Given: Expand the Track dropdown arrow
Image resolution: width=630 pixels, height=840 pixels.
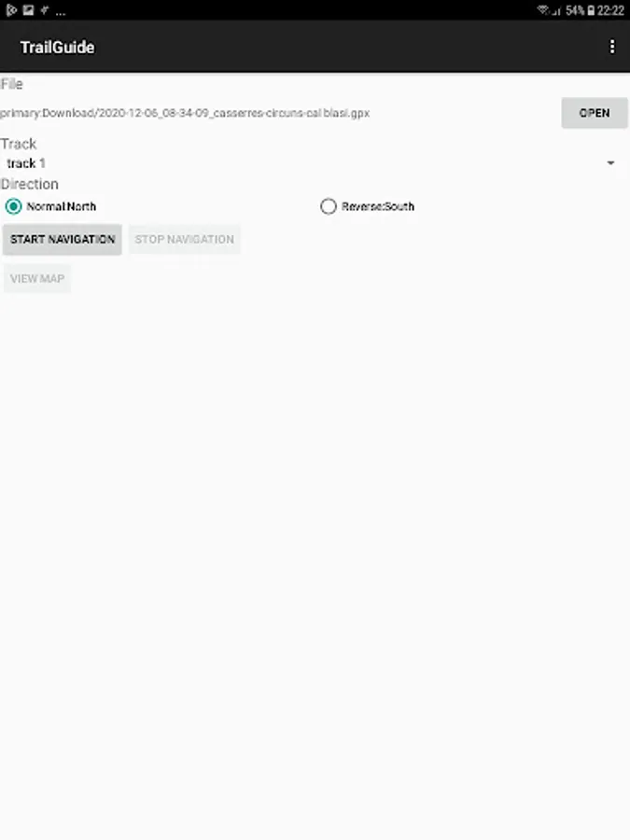Looking at the screenshot, I should pos(610,162).
